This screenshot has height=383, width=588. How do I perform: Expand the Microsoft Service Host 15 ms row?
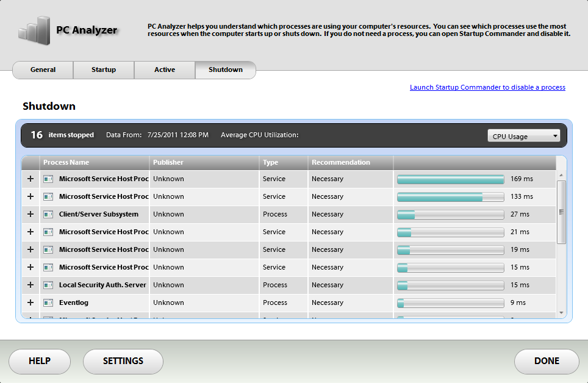(x=30, y=267)
